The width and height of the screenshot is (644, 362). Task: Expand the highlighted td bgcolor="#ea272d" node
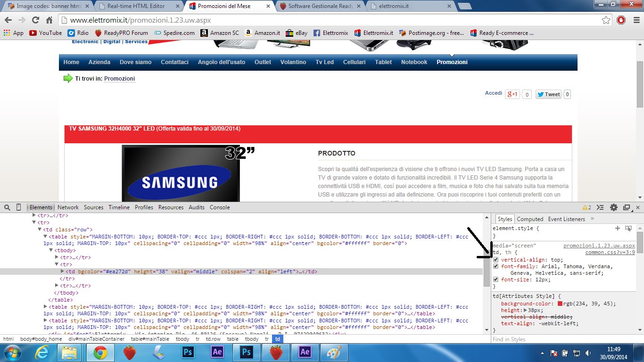63,271
